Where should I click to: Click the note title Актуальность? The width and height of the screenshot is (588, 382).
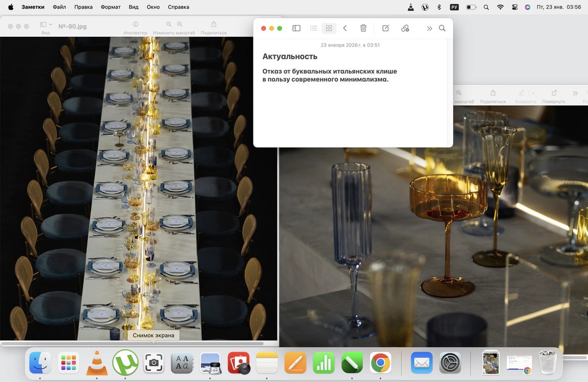[289, 57]
